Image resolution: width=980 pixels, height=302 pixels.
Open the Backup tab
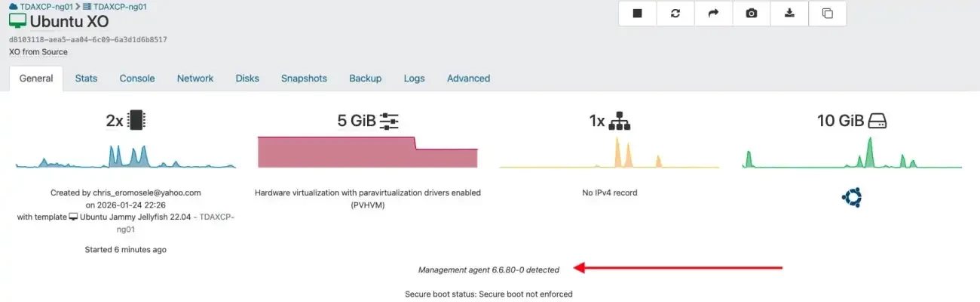(x=365, y=78)
